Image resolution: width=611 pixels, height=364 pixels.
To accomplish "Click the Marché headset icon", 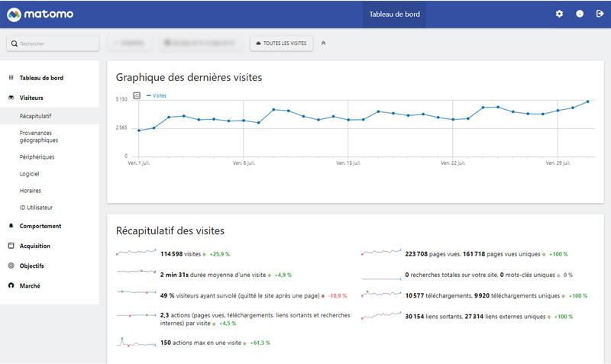I will coord(11,285).
